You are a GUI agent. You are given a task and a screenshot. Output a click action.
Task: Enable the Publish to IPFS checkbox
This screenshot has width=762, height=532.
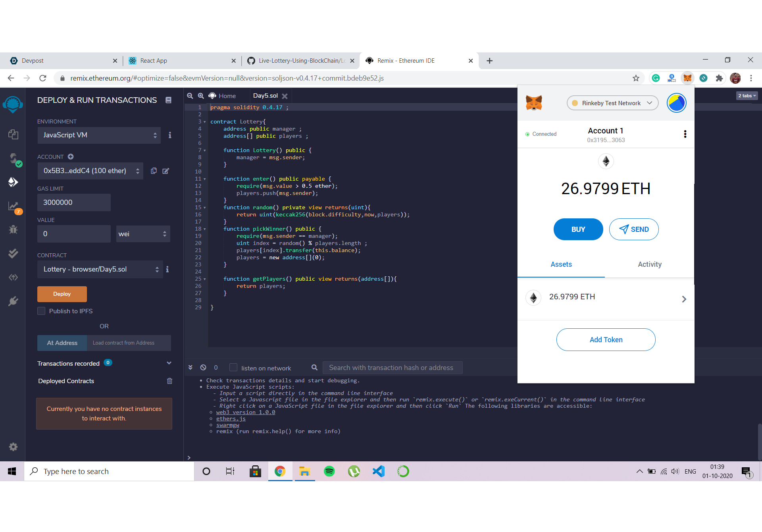[x=41, y=311]
